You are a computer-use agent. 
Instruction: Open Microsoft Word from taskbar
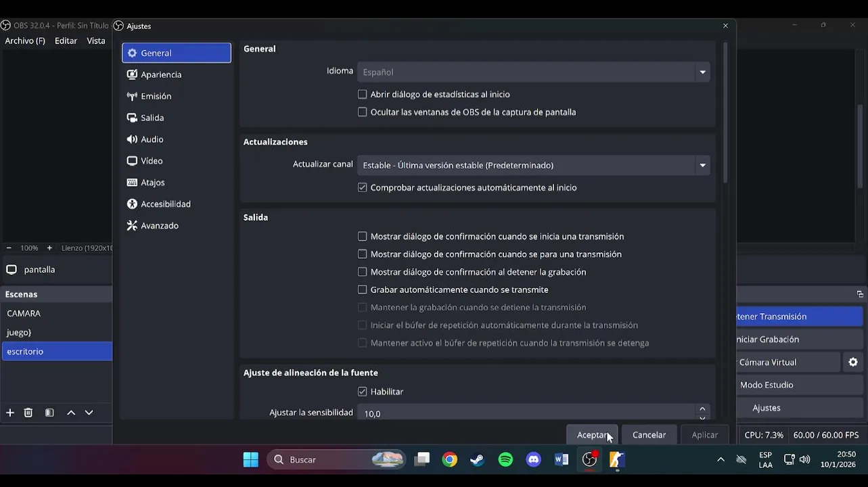[x=562, y=460]
